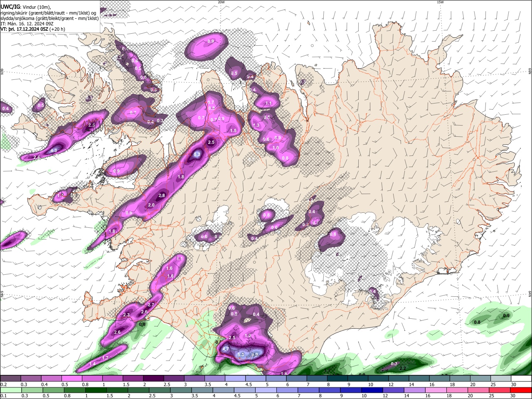
Task: Select the '2.3' value on the map
Action: pos(126,315)
